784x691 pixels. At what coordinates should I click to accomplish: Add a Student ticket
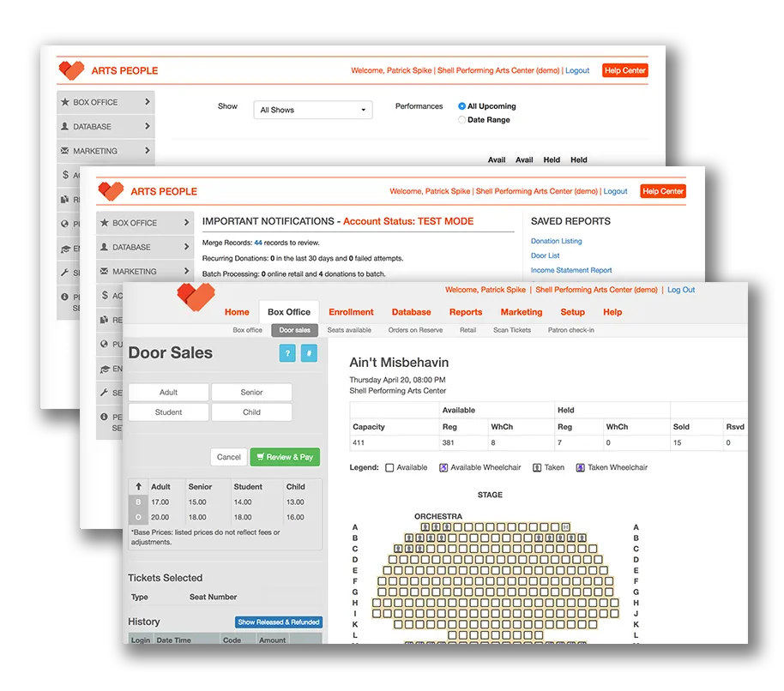point(168,412)
